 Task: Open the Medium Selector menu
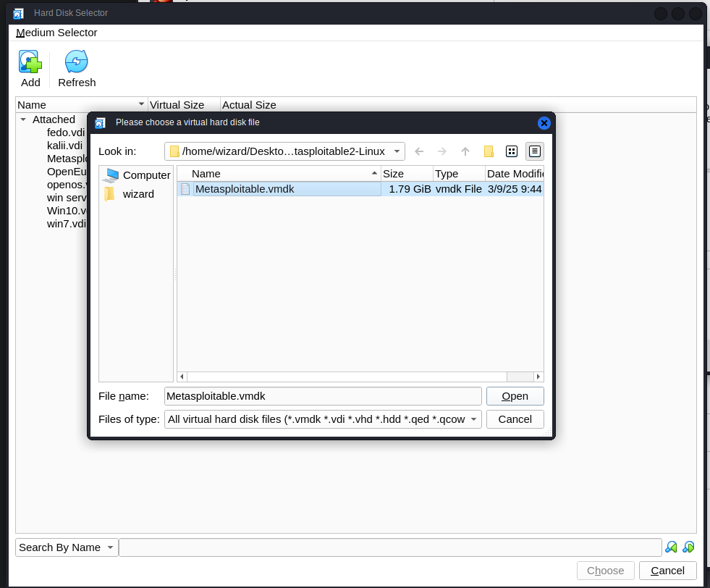coord(56,33)
